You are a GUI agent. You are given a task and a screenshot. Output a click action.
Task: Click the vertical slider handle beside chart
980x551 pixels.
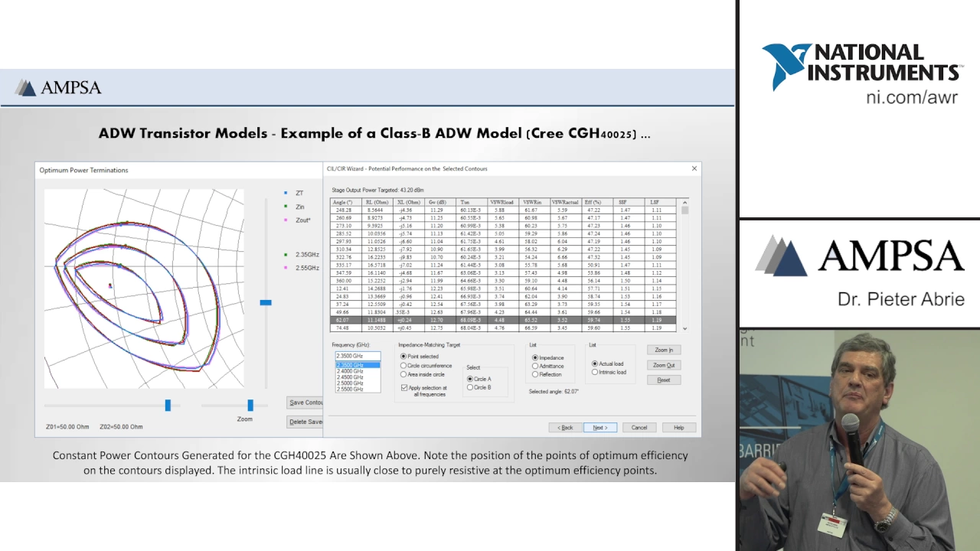[266, 302]
